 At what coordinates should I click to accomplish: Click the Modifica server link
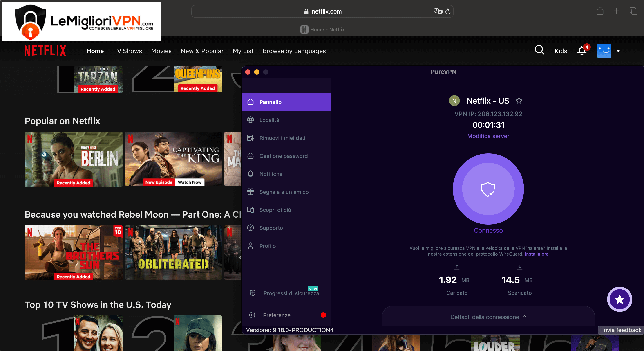coord(488,136)
